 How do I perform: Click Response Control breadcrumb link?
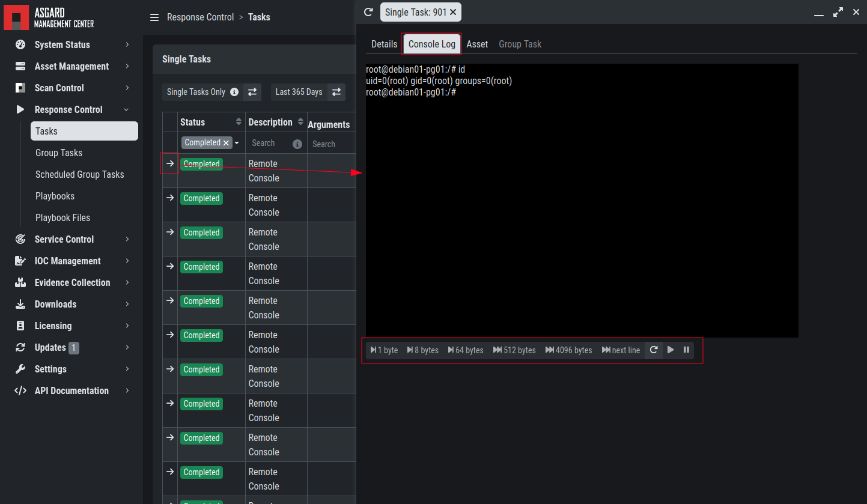[201, 17]
